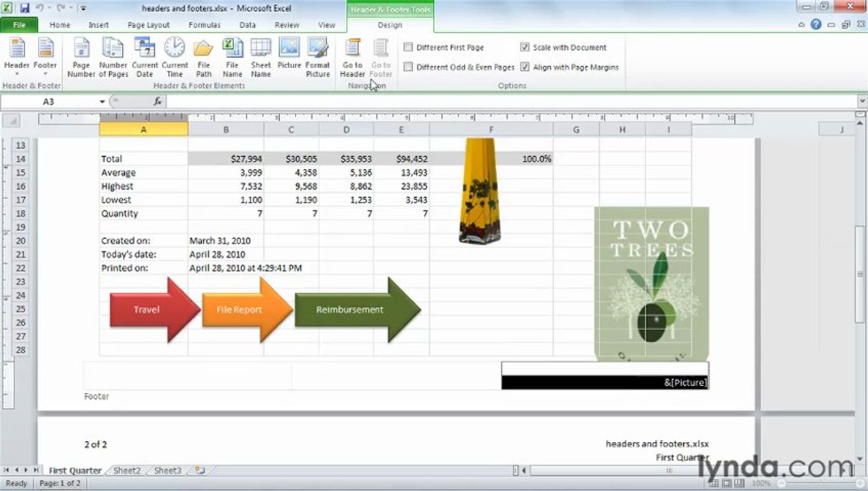Insert Number of Pages element

pos(113,57)
